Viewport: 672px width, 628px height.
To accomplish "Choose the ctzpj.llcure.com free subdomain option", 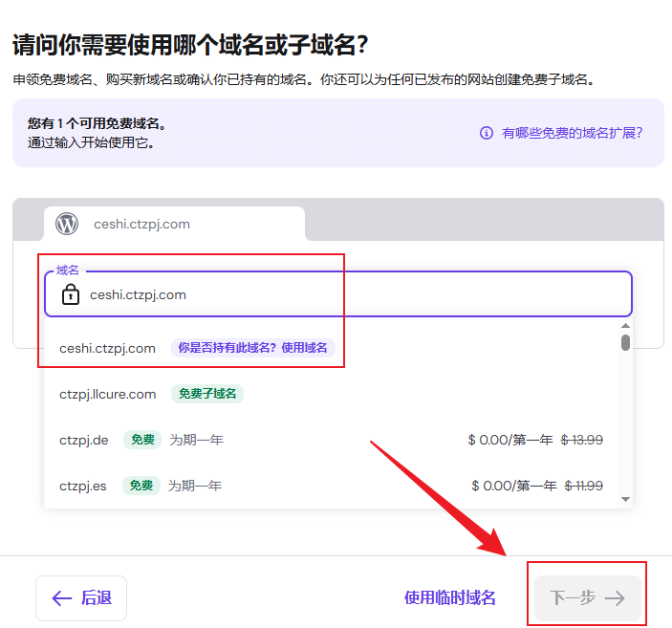I will point(107,394).
